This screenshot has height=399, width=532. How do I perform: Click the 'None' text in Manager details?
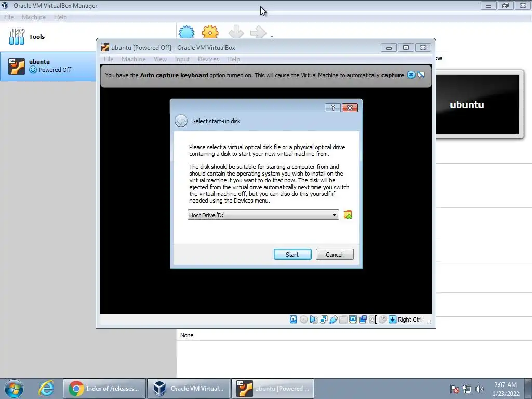click(187, 335)
